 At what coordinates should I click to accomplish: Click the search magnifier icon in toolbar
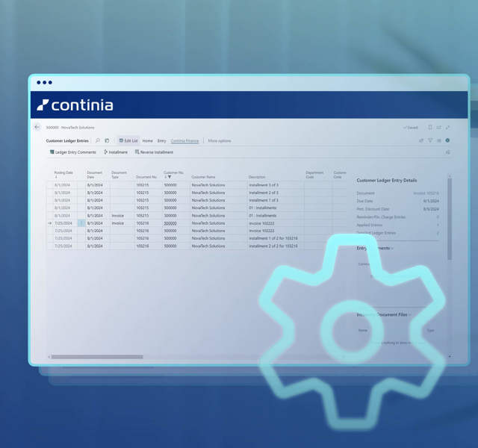point(97,140)
